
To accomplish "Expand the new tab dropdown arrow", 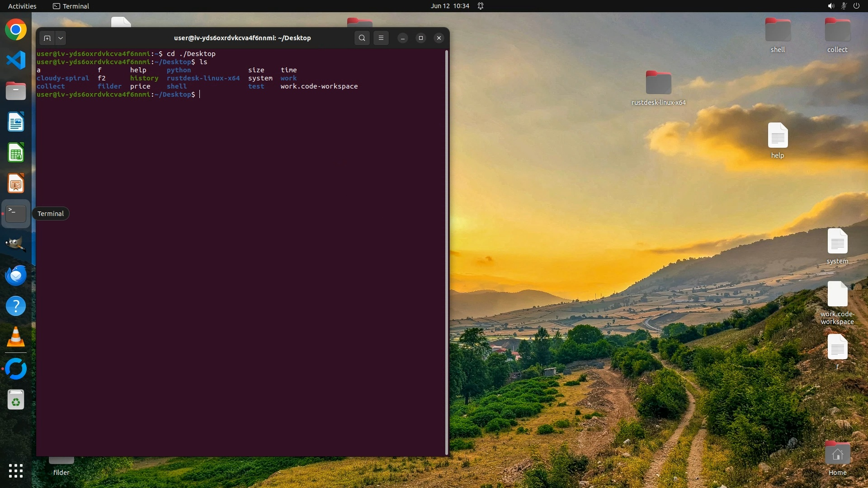I will 61,38.
